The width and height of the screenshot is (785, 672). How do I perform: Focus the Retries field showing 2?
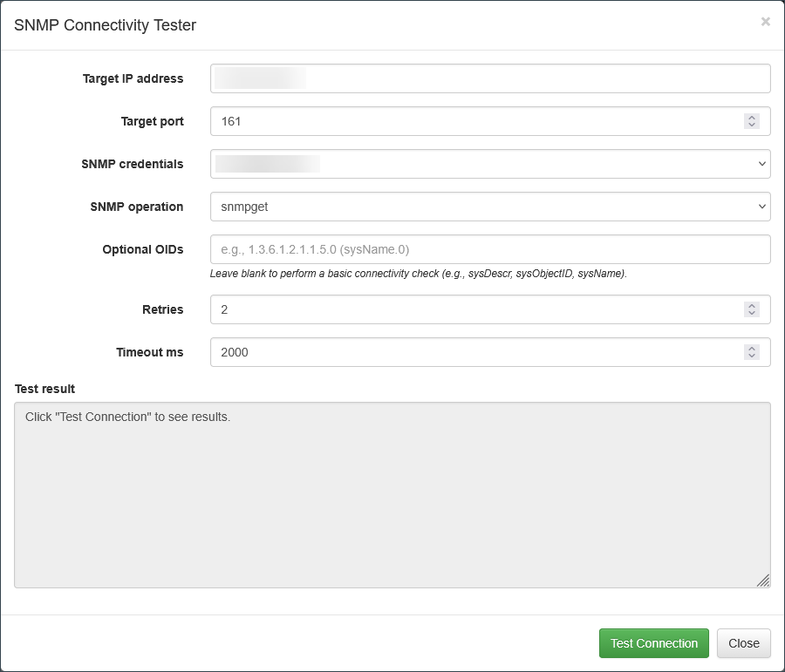point(471,309)
